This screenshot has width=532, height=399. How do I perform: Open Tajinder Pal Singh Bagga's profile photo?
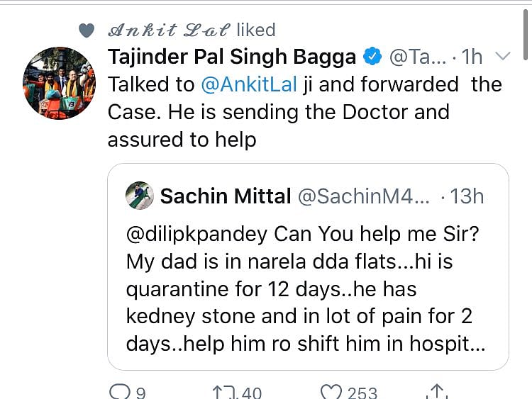pyautogui.click(x=59, y=82)
